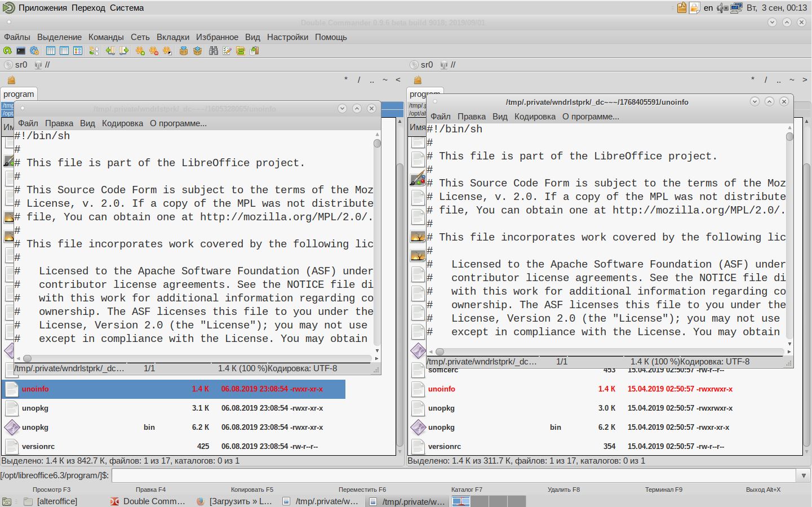This screenshot has width=812, height=507.
Task: Toggle the en keyboard layout indicator
Action: pyautogui.click(x=708, y=8)
